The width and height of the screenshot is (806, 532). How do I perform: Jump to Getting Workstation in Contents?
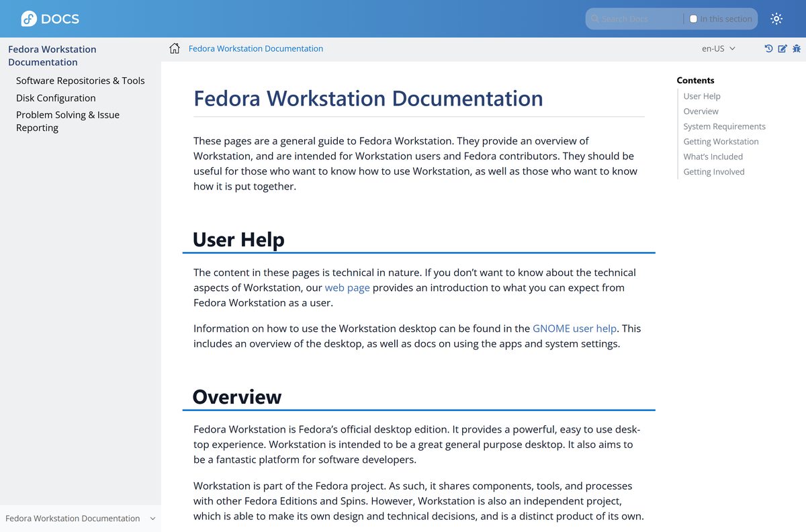[721, 142]
